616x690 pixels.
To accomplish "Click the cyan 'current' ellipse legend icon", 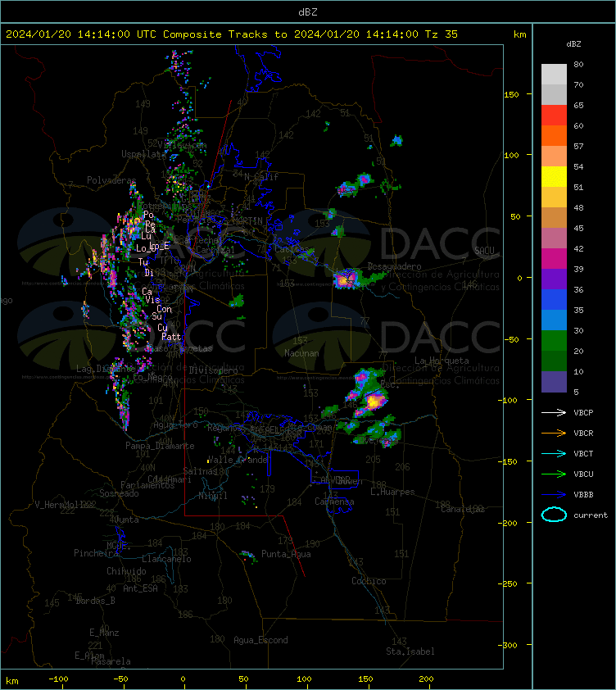I will click(554, 515).
